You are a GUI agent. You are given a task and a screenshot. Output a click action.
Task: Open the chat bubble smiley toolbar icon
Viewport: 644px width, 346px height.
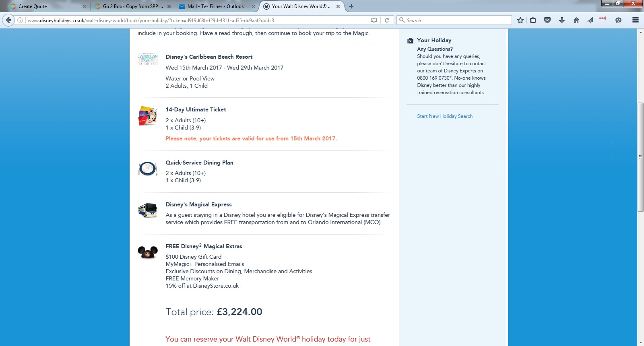pyautogui.click(x=618, y=20)
